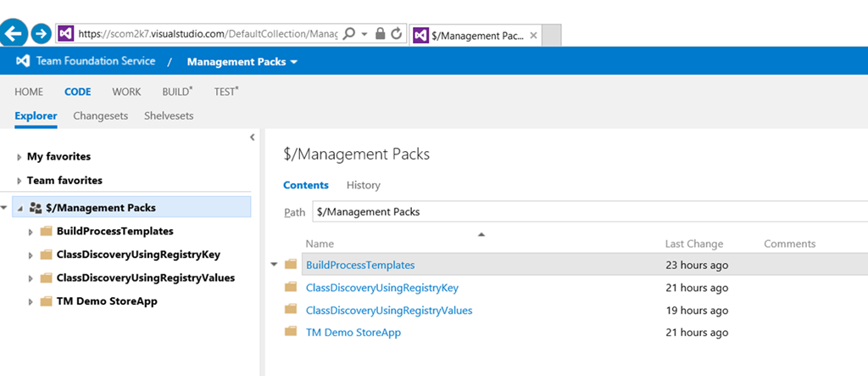
Task: Refresh the page with reload icon
Action: [397, 34]
